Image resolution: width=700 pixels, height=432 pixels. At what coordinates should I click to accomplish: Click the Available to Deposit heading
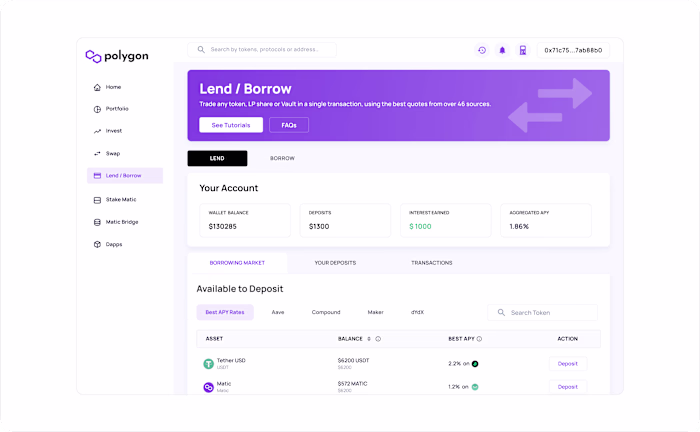[x=240, y=289]
